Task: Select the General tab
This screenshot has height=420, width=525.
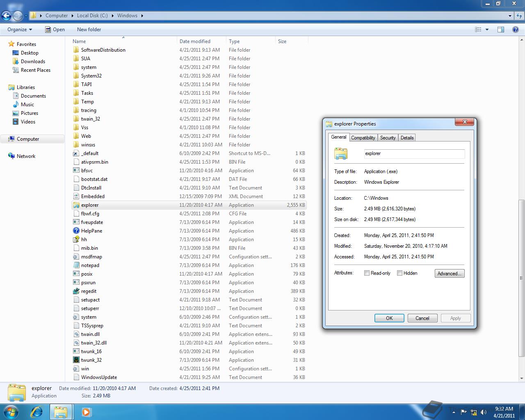Action: tap(339, 137)
